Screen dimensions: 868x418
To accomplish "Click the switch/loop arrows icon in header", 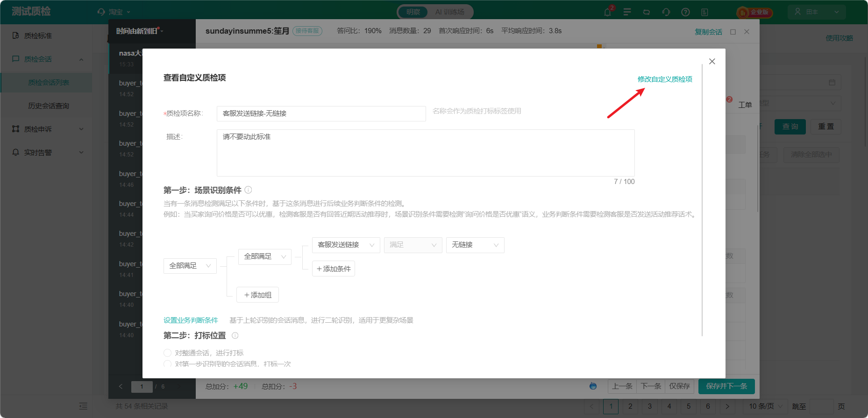I will tap(647, 12).
